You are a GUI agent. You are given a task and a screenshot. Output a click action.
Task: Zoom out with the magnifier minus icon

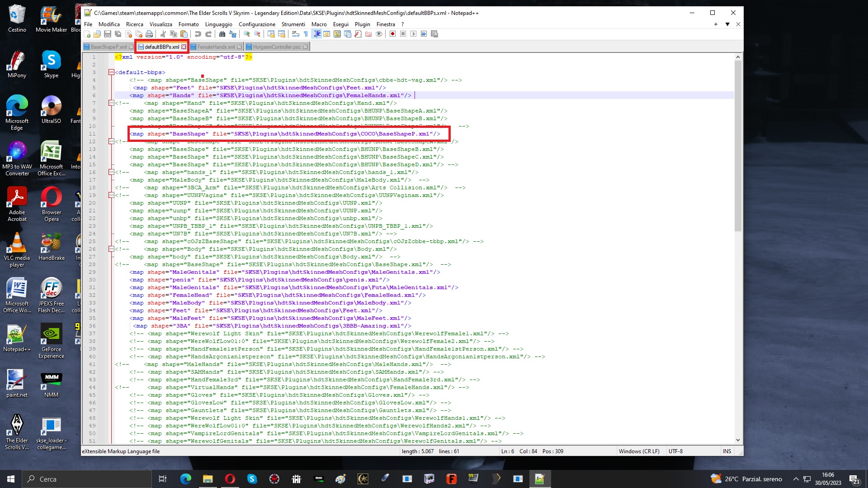pos(257,34)
